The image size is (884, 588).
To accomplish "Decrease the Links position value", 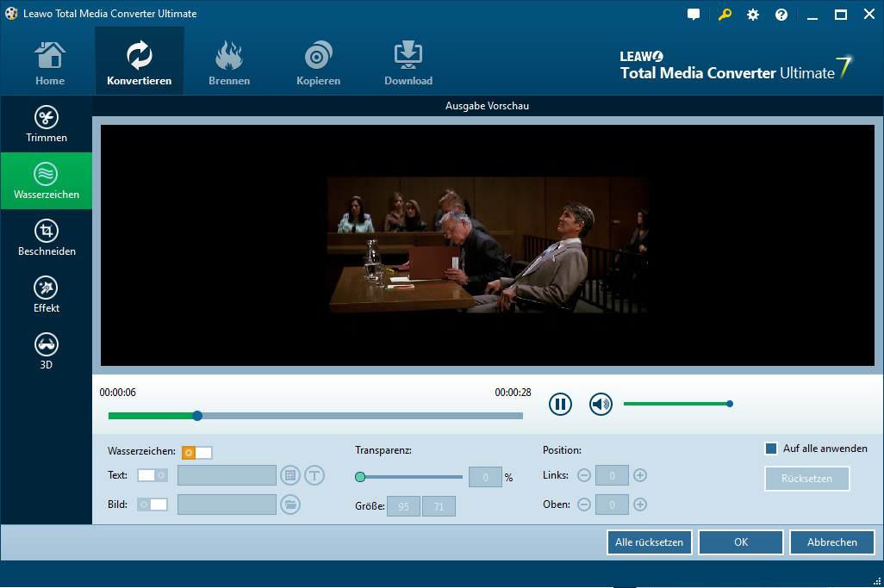I will 584,475.
